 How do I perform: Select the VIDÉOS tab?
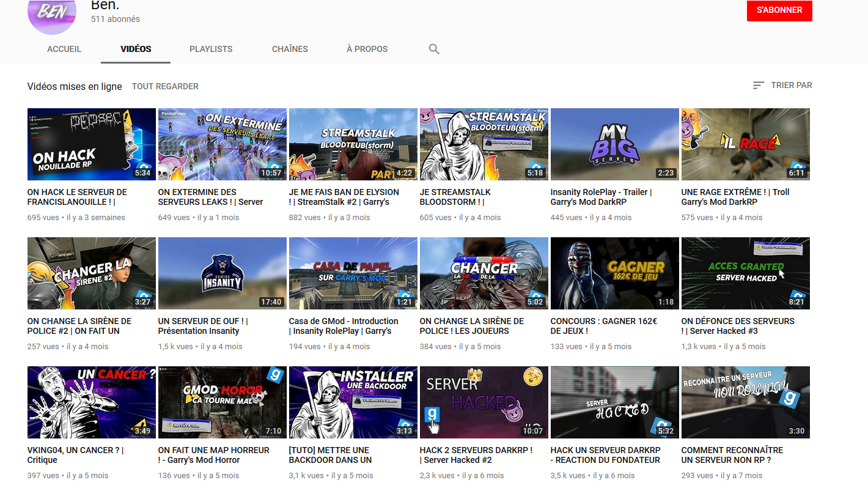click(136, 49)
